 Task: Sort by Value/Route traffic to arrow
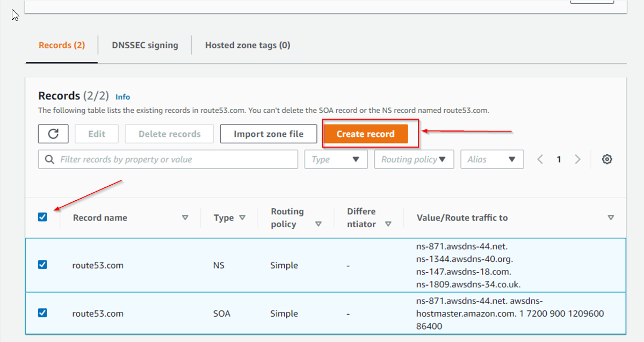pos(611,218)
